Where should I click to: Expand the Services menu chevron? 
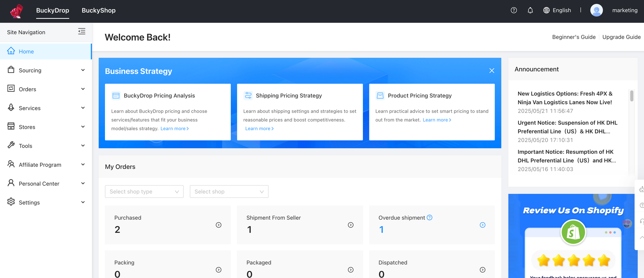pyautogui.click(x=83, y=108)
